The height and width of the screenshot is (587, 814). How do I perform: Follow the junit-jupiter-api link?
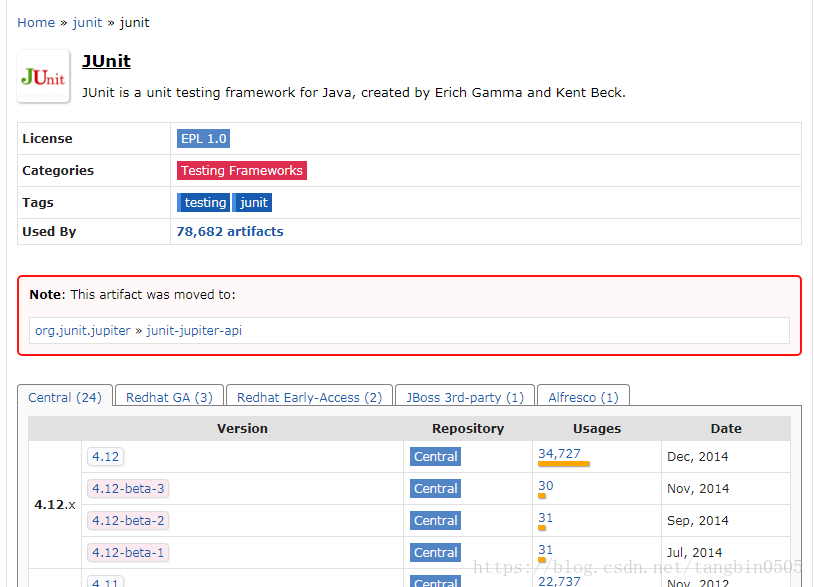(x=194, y=331)
